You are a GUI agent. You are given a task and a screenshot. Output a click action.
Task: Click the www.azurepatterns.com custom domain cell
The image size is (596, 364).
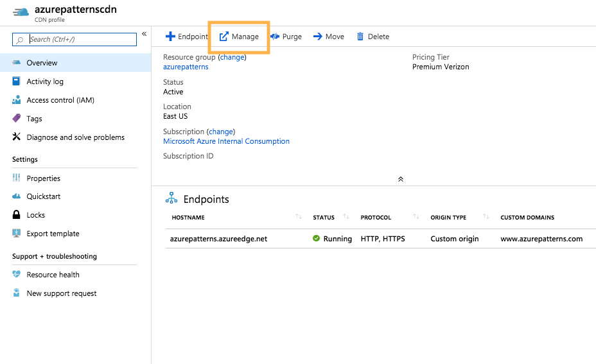(x=541, y=239)
